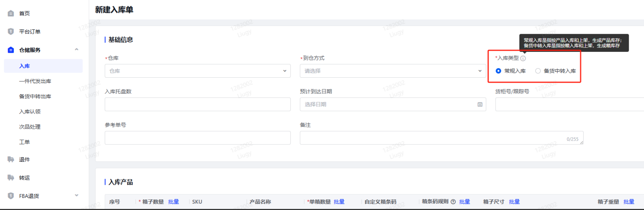The width and height of the screenshot is (644, 210).
Task: Click the help icon beside 箱条码规则
Action: pyautogui.click(x=453, y=202)
